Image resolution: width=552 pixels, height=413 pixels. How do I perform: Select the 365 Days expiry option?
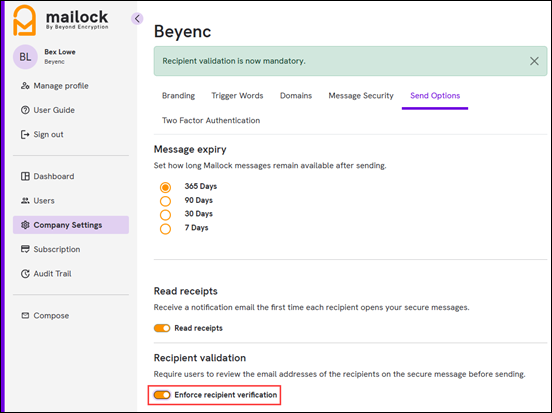click(x=165, y=187)
